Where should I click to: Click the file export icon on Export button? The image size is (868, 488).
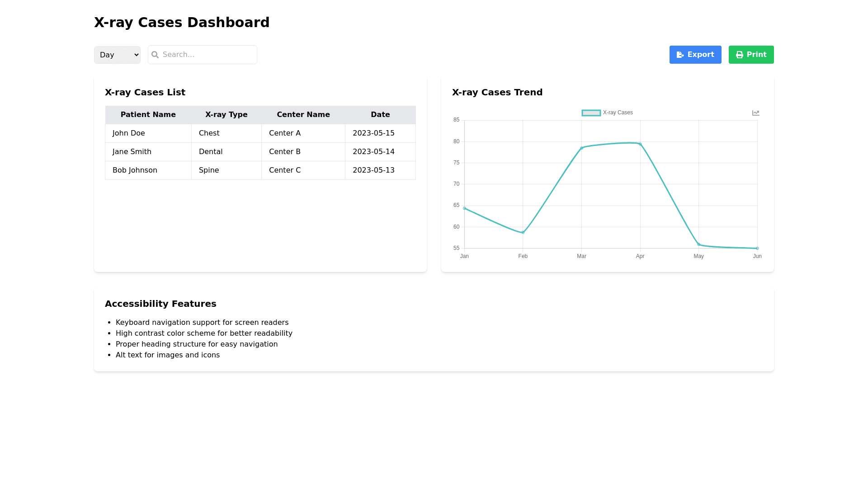click(680, 55)
